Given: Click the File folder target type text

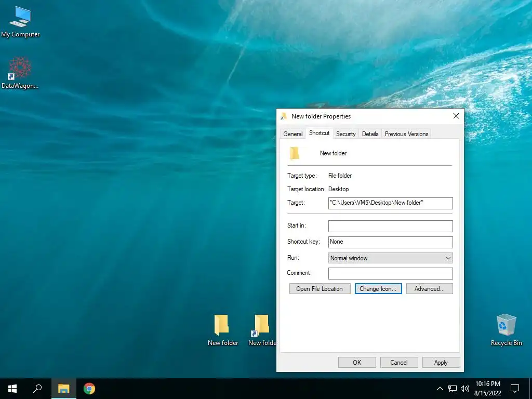Looking at the screenshot, I should 340,176.
